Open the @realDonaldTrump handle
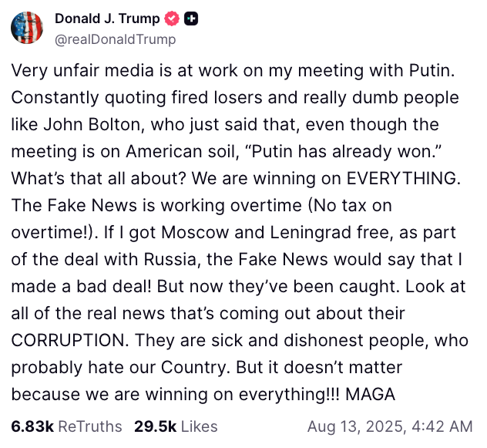Screen dimensions: 487x448 click(x=115, y=39)
